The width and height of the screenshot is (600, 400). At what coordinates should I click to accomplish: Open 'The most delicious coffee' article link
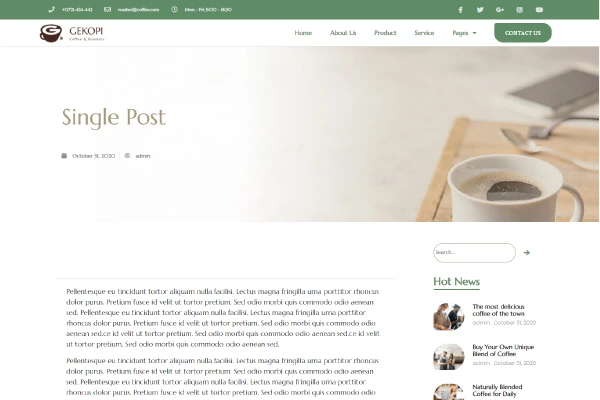[x=499, y=310]
